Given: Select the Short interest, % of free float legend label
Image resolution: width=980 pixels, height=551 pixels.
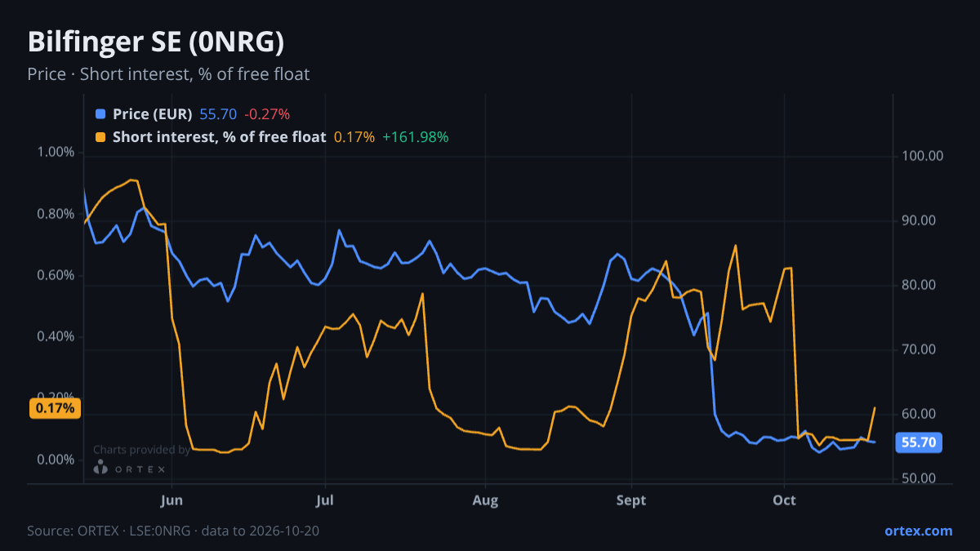Looking at the screenshot, I should [x=219, y=137].
